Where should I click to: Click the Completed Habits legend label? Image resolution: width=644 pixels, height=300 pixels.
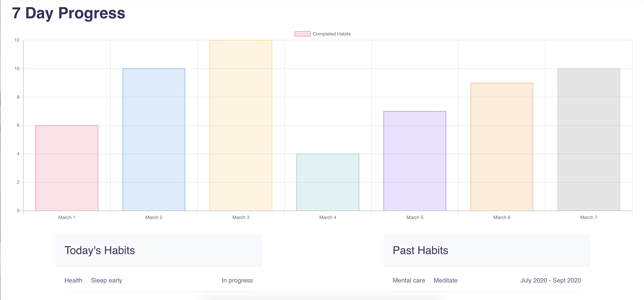tap(332, 34)
